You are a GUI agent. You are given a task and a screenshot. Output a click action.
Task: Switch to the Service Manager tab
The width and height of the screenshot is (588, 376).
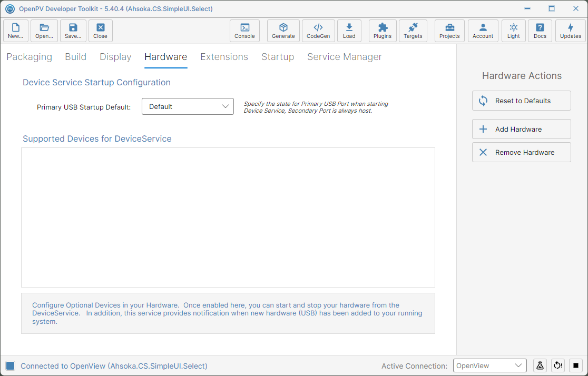344,57
